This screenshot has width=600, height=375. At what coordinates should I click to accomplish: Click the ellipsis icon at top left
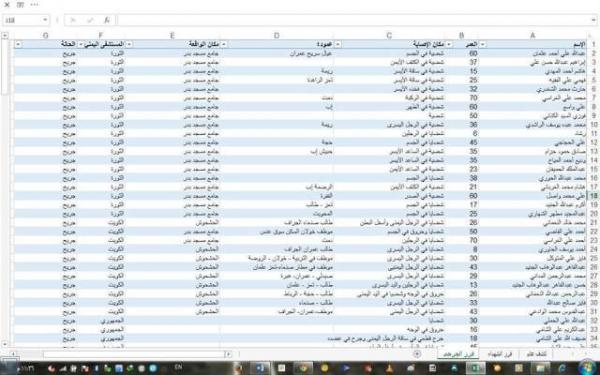pyautogui.click(x=34, y=5)
